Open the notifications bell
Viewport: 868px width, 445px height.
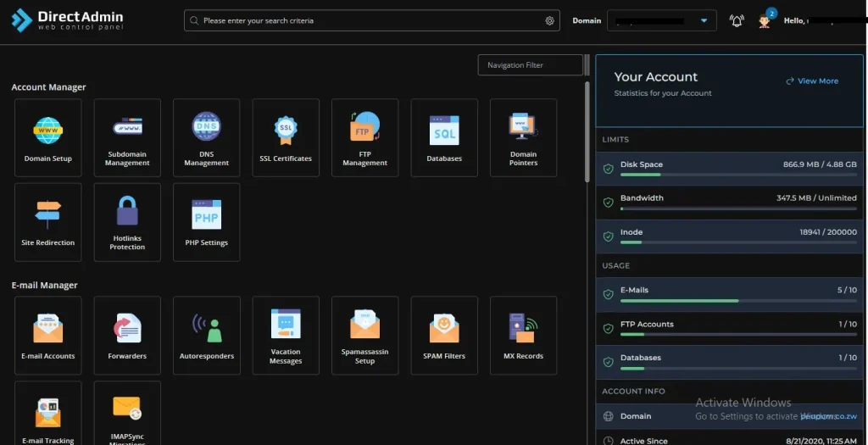click(x=737, y=21)
